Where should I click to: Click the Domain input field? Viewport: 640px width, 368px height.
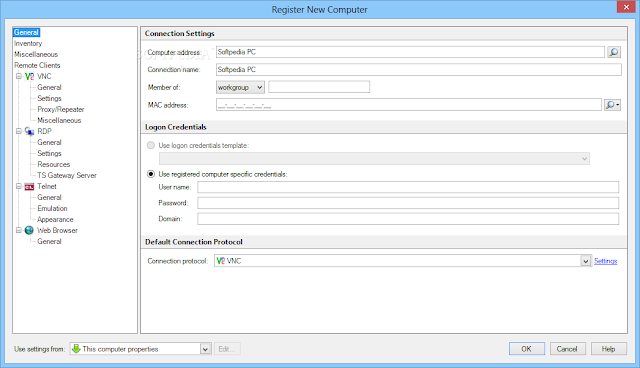[x=408, y=219]
